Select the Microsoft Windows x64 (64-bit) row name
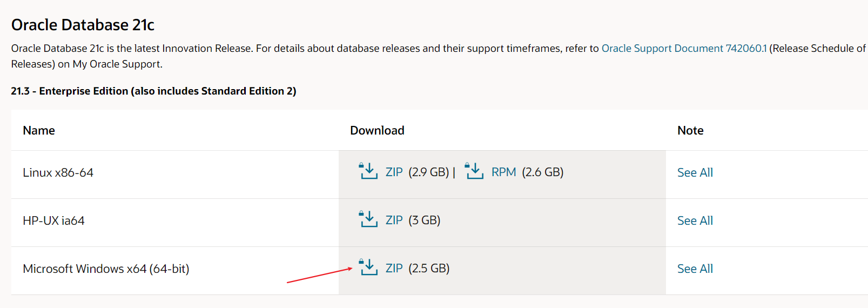 pyautogui.click(x=106, y=269)
